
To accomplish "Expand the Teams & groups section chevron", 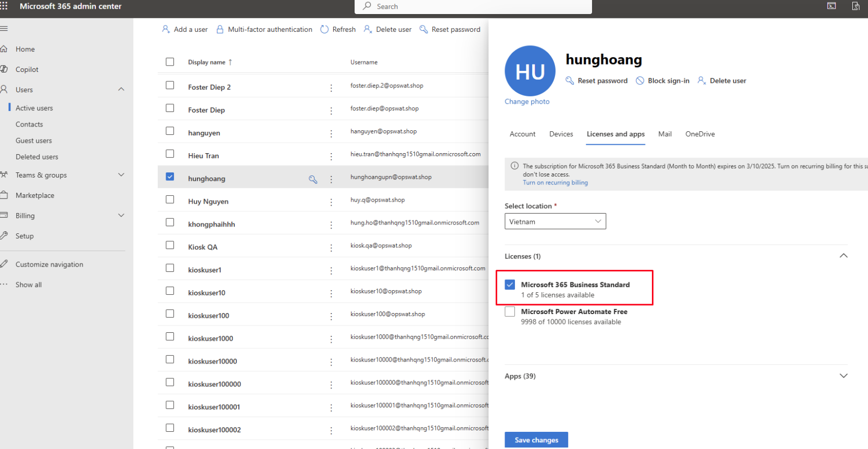I will point(121,174).
